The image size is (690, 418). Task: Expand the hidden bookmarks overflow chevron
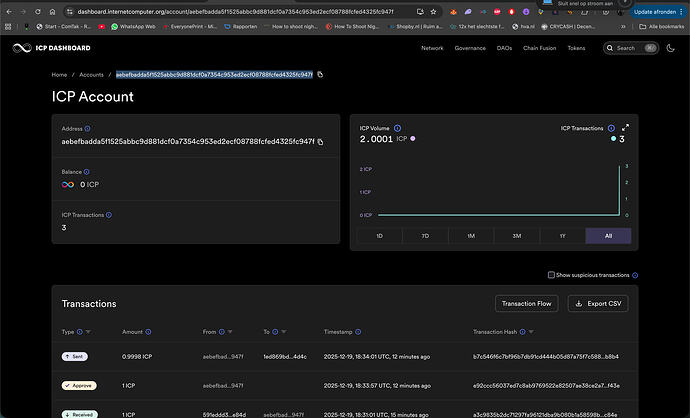click(623, 26)
